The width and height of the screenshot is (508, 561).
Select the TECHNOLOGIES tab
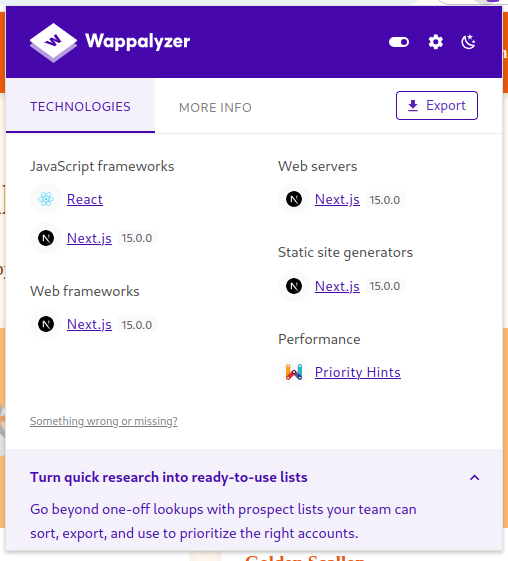[80, 107]
